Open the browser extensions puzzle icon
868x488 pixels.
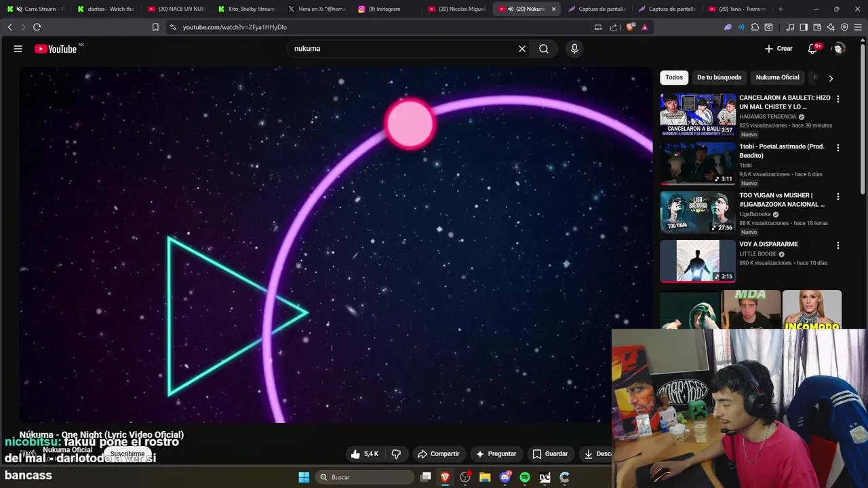click(755, 27)
